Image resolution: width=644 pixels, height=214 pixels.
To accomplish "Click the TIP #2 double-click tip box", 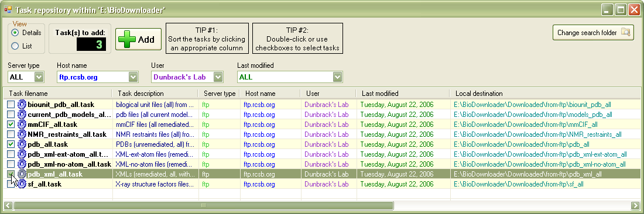I will (297, 39).
